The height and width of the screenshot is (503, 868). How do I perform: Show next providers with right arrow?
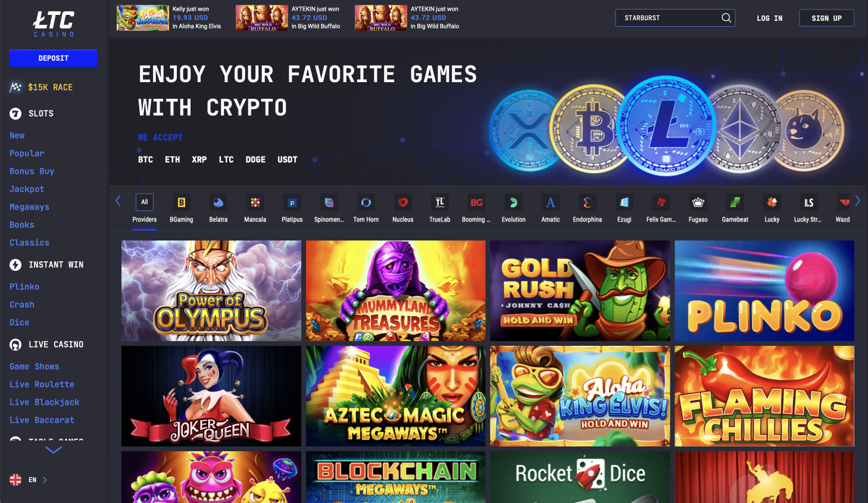pyautogui.click(x=858, y=201)
